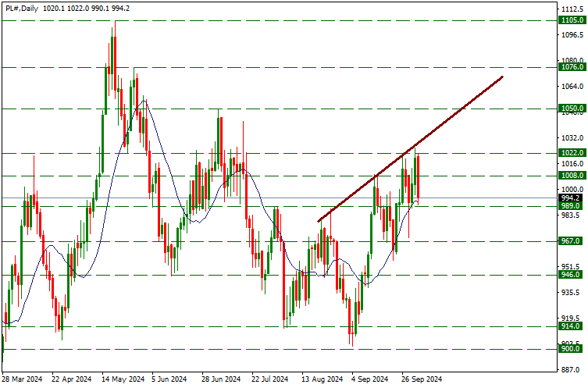The width and height of the screenshot is (588, 388).
Task: Click the current price 994.2 label
Action: click(x=572, y=198)
